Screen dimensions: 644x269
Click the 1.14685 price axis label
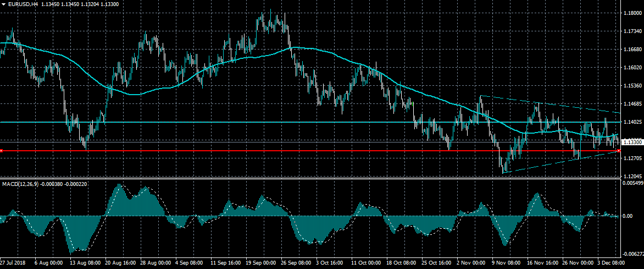pyautogui.click(x=632, y=104)
